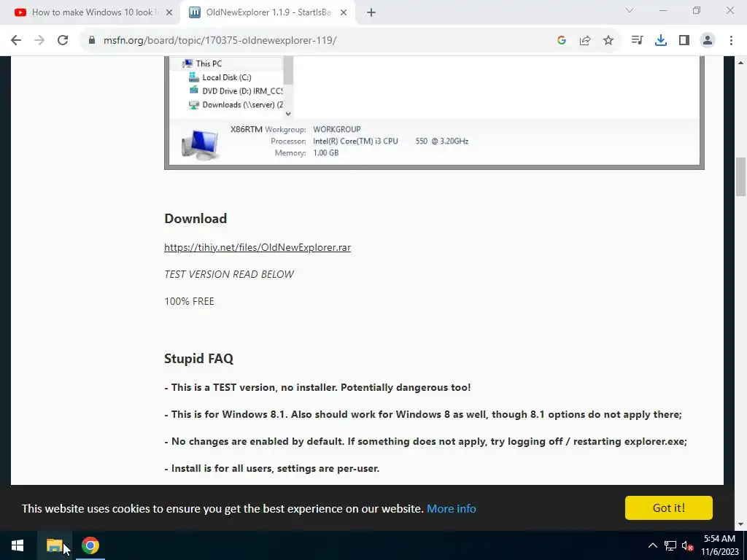The image size is (747, 560).
Task: Close the YouTube tab
Action: point(169,13)
